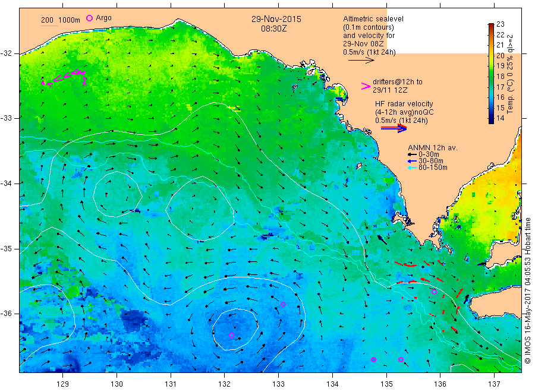Select Argo float marker near 133°E, 36°S
The width and height of the screenshot is (535, 392).
[x=283, y=305]
